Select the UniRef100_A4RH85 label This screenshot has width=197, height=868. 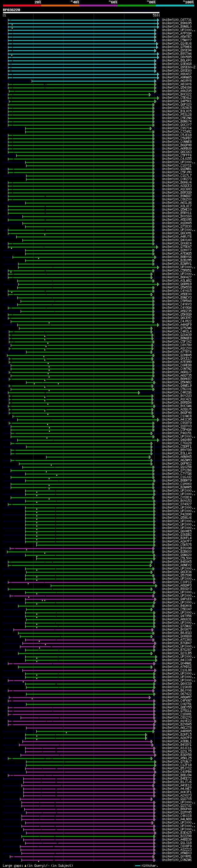176,731
